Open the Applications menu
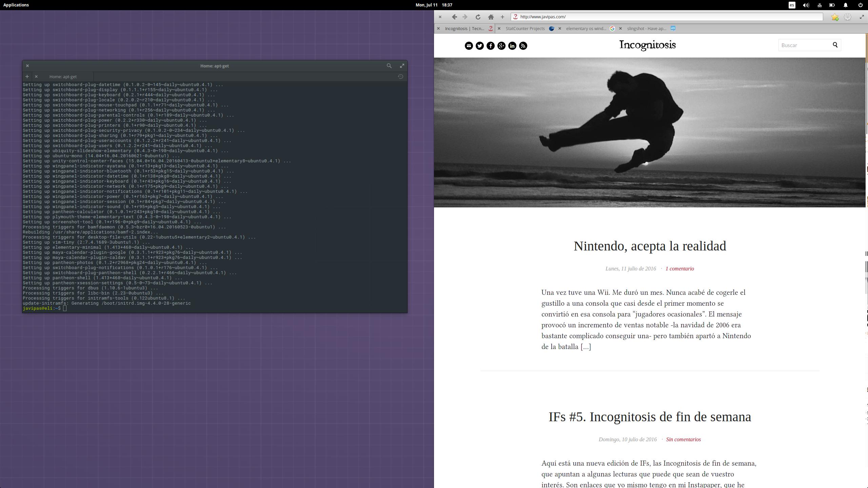868x488 pixels. click(16, 5)
